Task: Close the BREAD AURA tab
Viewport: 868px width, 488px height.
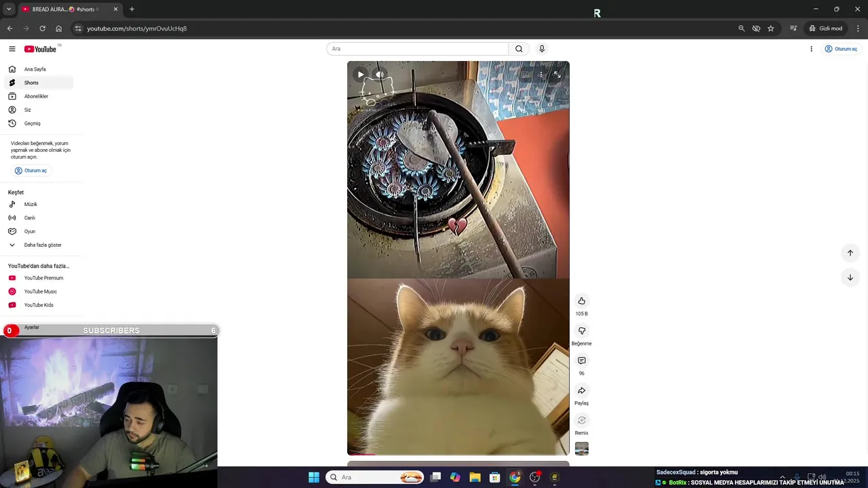Action: tap(115, 9)
